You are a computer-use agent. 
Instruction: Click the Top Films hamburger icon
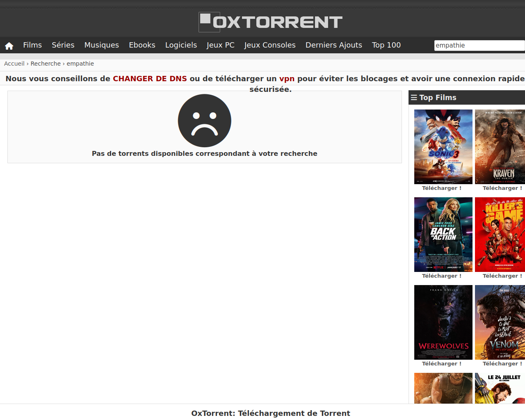[x=414, y=98]
